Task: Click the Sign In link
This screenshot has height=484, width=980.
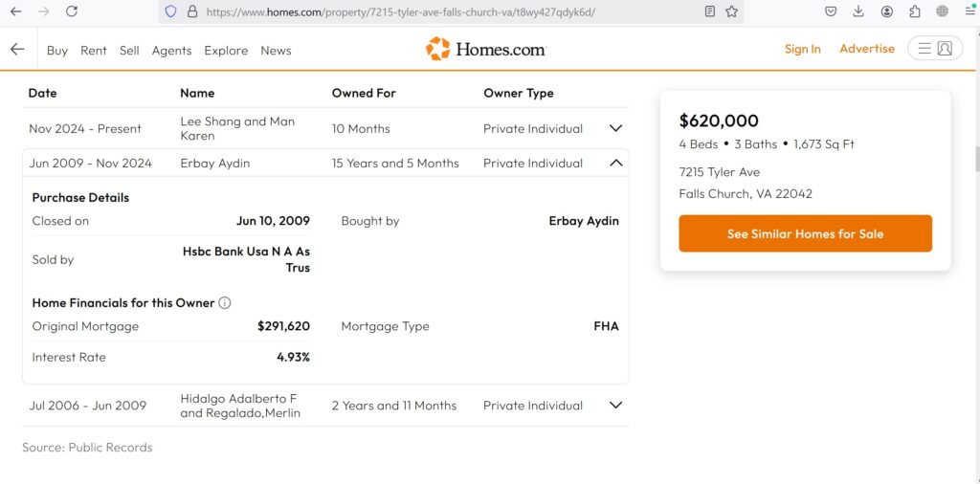Action: [802, 49]
